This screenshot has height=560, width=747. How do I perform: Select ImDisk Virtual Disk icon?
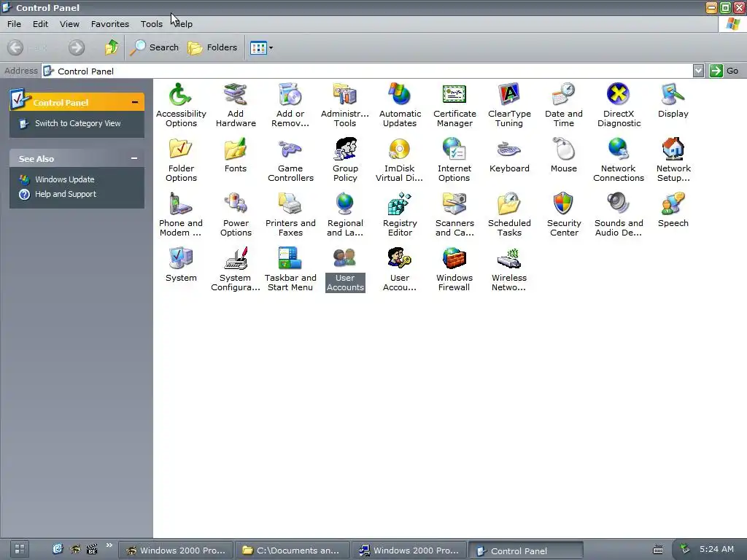point(400,160)
